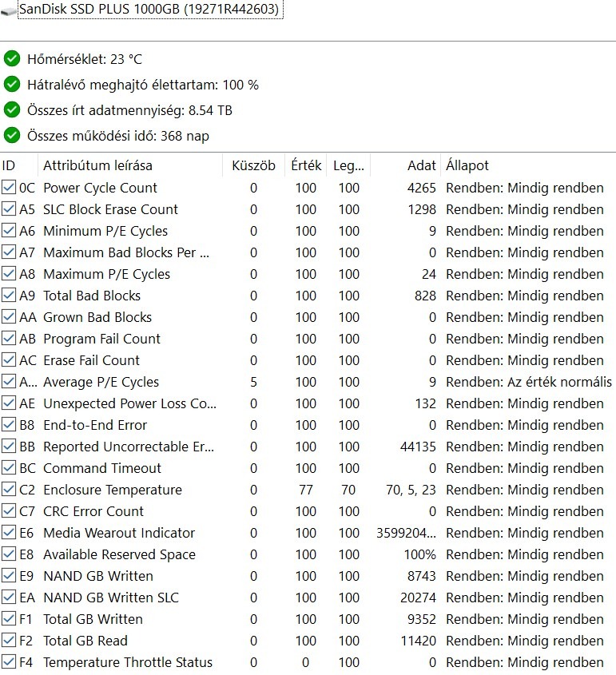Click the data value 9352 for Total GB Written
Image resolution: width=616 pixels, height=675 pixels.
421,619
